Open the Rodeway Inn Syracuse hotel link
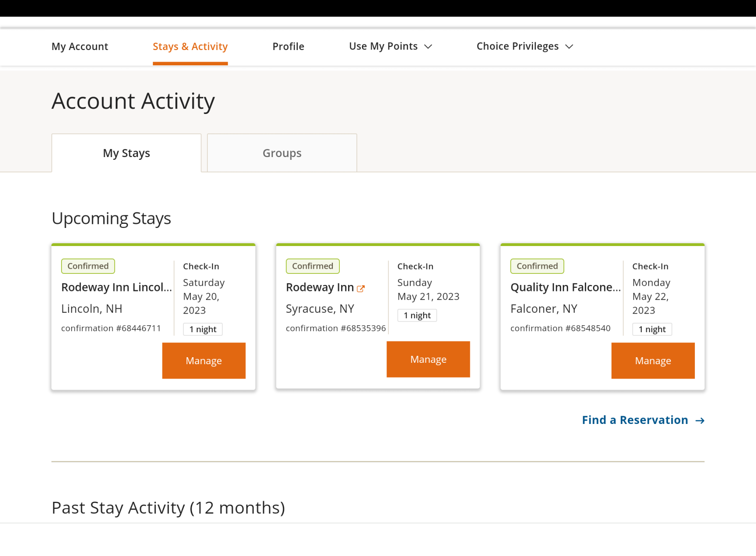Image resolution: width=756 pixels, height=556 pixels. tap(319, 288)
